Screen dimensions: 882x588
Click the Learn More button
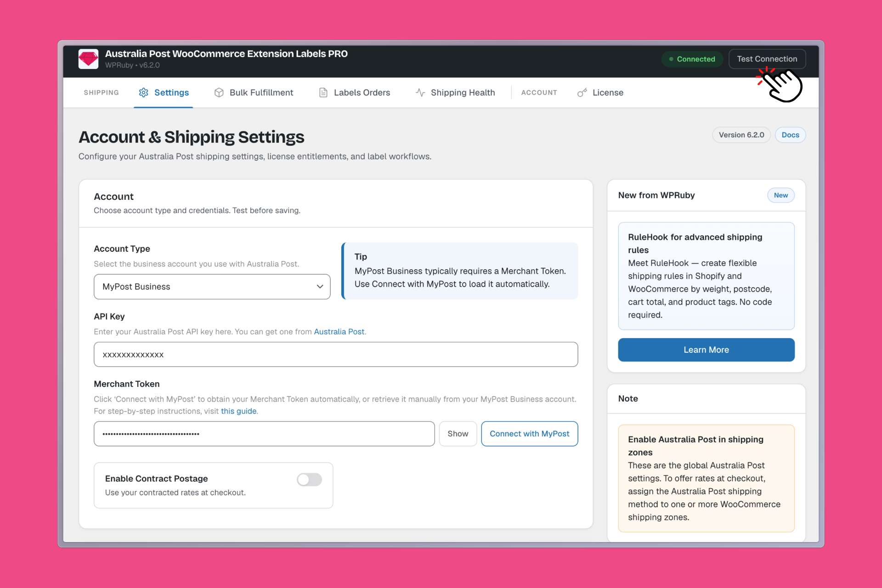coord(706,350)
